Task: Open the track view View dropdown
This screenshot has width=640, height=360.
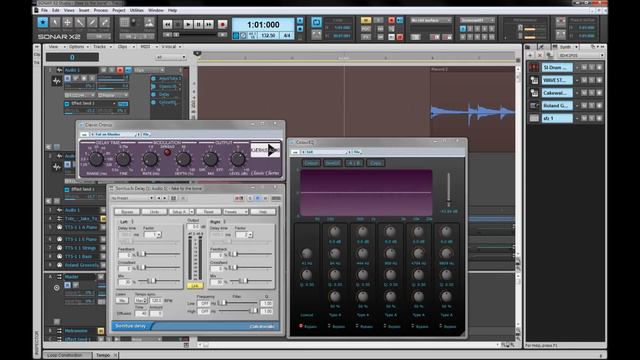Action: tap(56, 47)
